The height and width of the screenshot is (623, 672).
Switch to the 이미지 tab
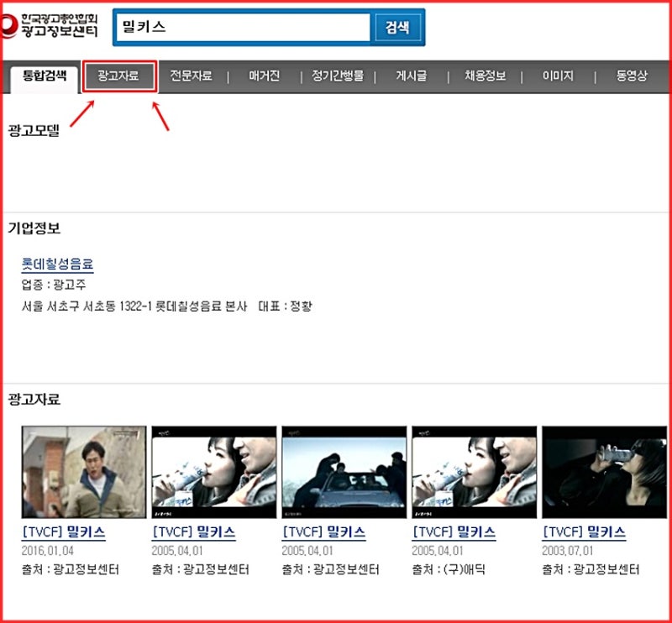coord(558,76)
